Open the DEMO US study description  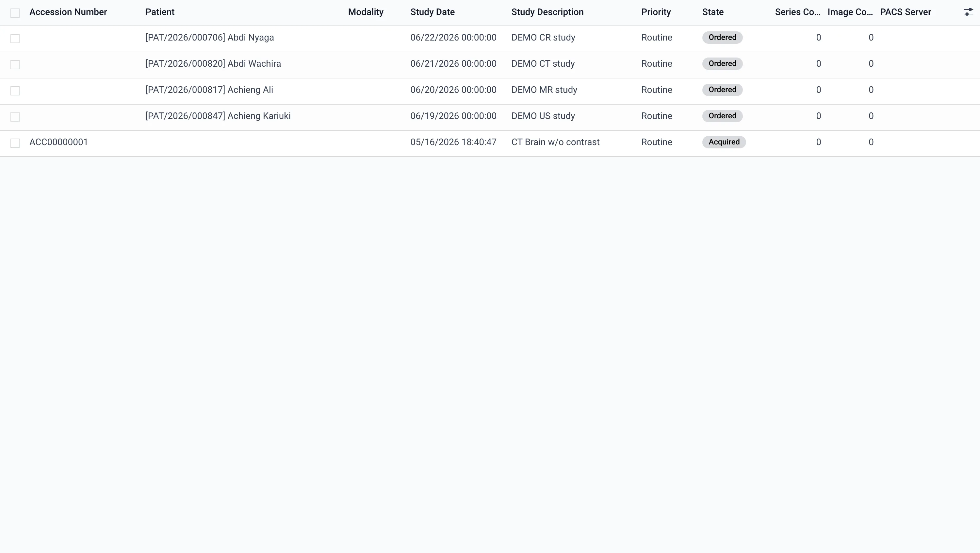(543, 116)
